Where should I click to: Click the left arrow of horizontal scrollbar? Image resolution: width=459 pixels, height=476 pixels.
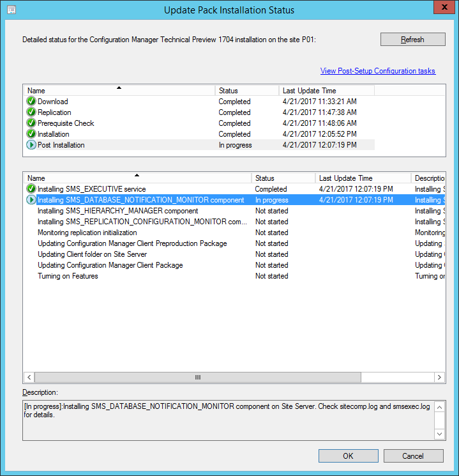click(x=29, y=378)
